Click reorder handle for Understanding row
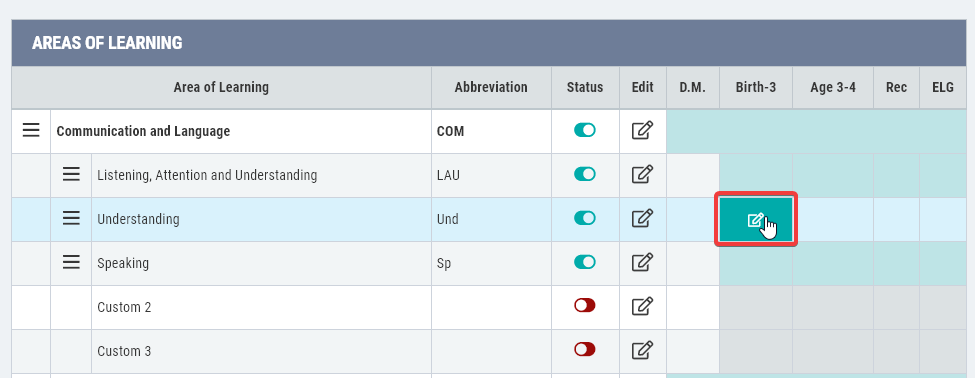Image resolution: width=975 pixels, height=378 pixels. (x=72, y=218)
